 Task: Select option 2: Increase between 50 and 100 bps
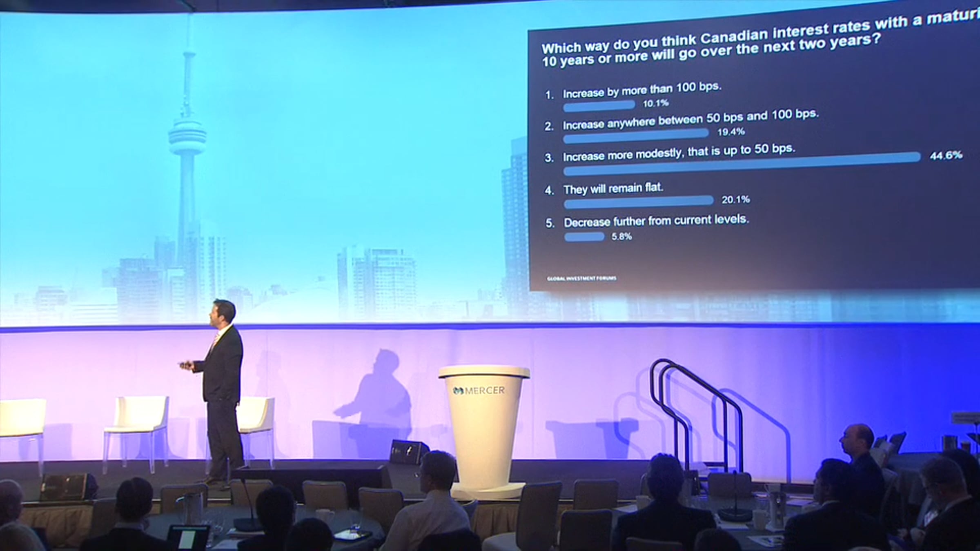[690, 120]
